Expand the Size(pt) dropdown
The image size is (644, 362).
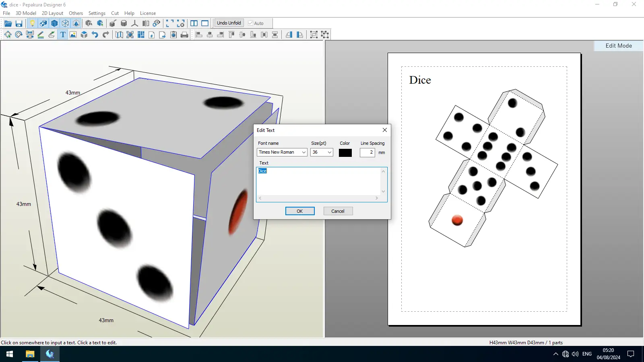tap(329, 152)
